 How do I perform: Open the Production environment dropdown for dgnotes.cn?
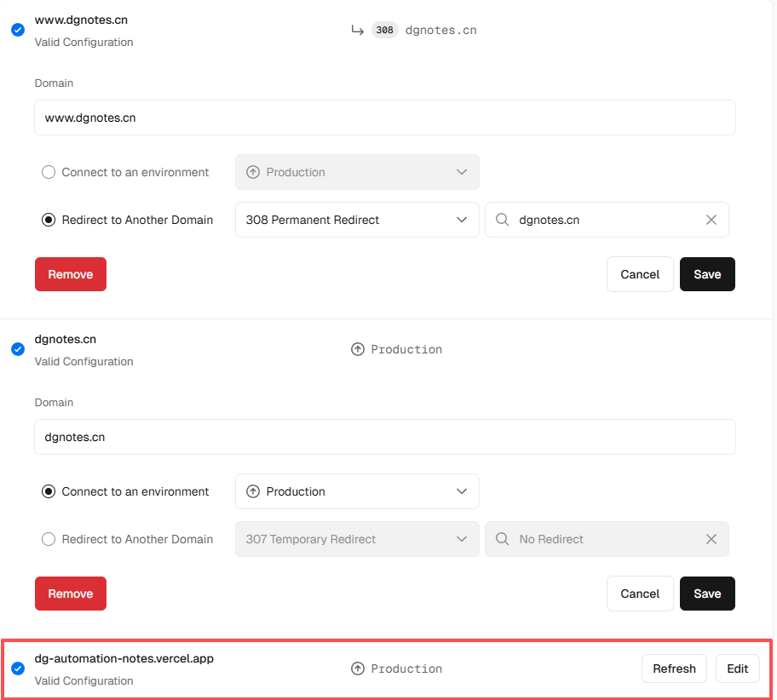click(x=357, y=491)
